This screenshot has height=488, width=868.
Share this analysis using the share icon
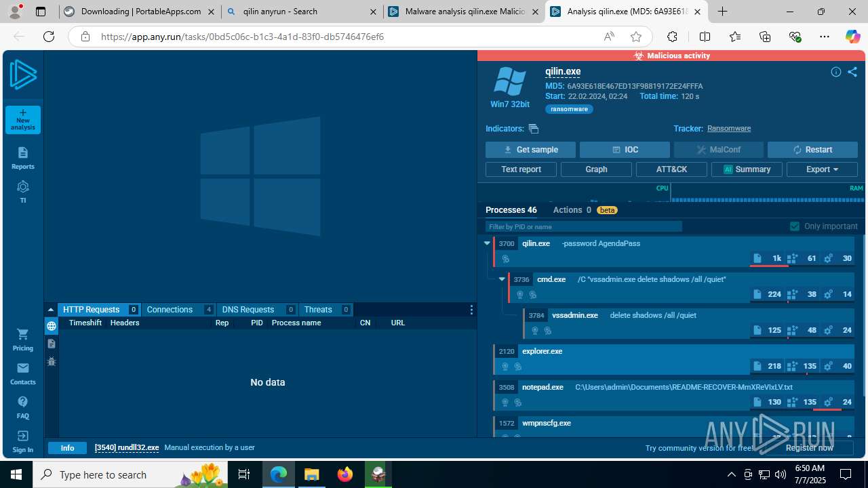(x=852, y=72)
